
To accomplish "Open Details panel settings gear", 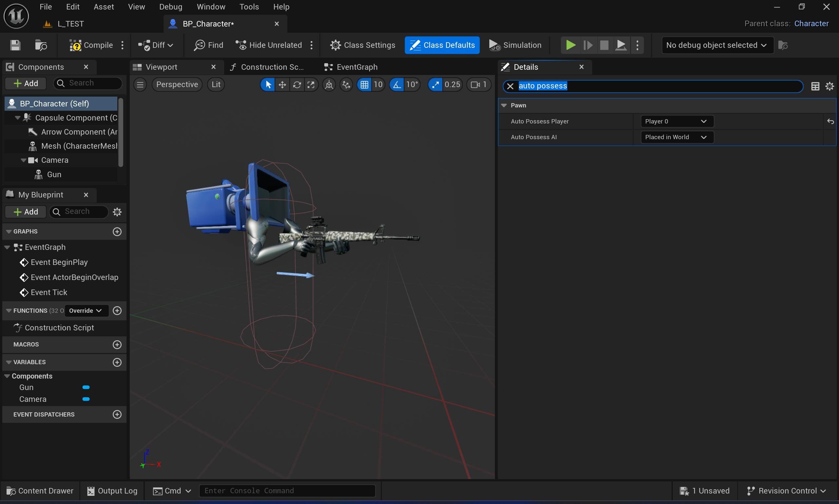I will pos(829,86).
